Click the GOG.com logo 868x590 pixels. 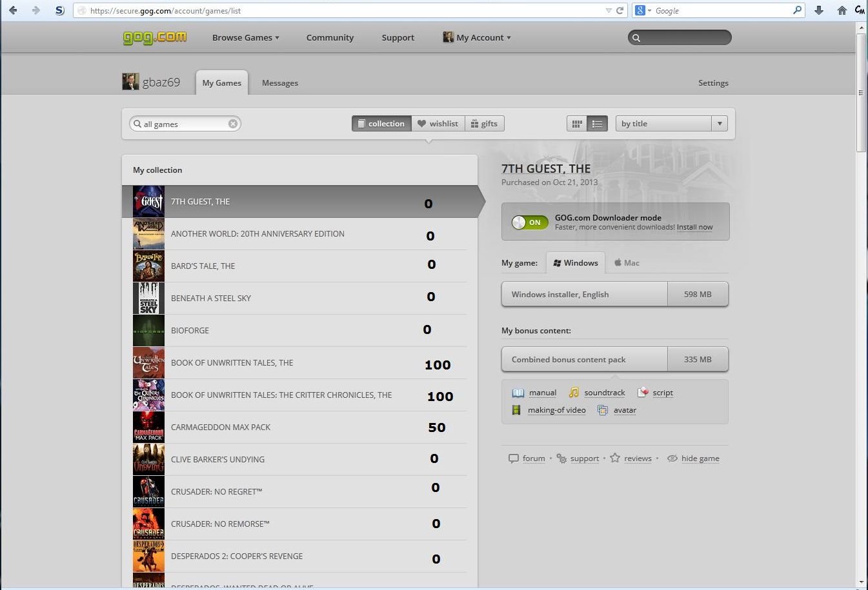point(155,37)
